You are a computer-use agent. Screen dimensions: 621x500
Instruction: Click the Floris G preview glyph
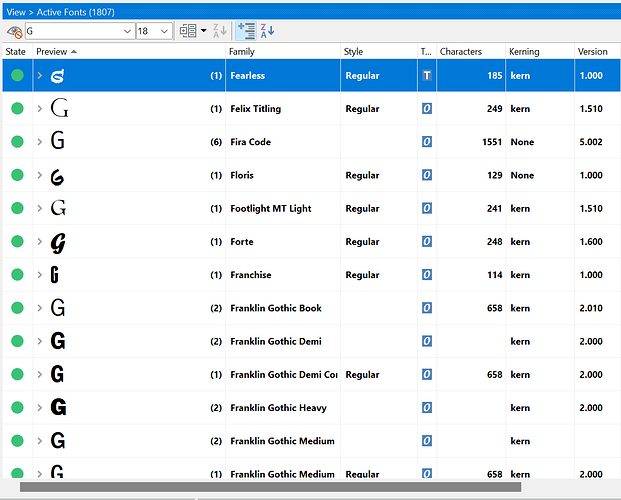point(57,177)
